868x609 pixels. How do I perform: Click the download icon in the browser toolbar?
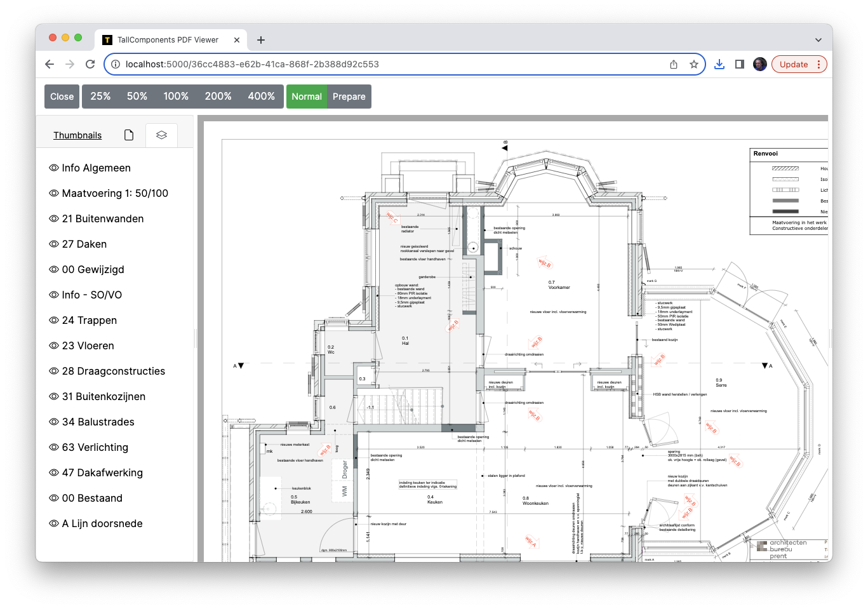[719, 64]
